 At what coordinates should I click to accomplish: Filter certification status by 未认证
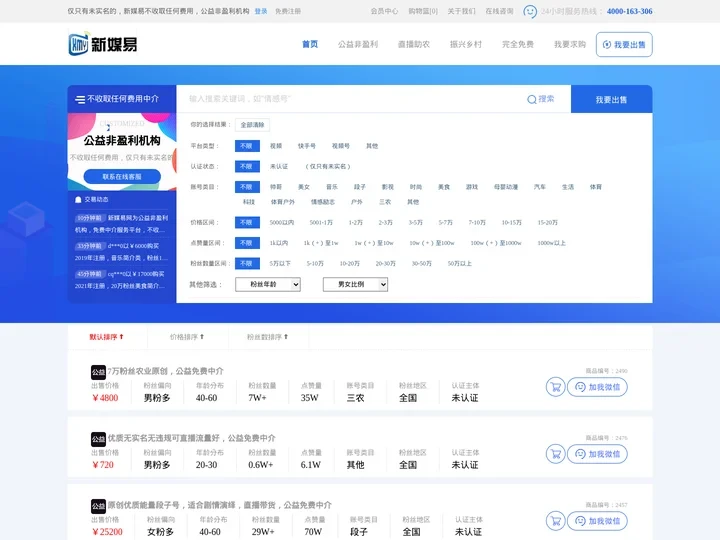tap(279, 166)
